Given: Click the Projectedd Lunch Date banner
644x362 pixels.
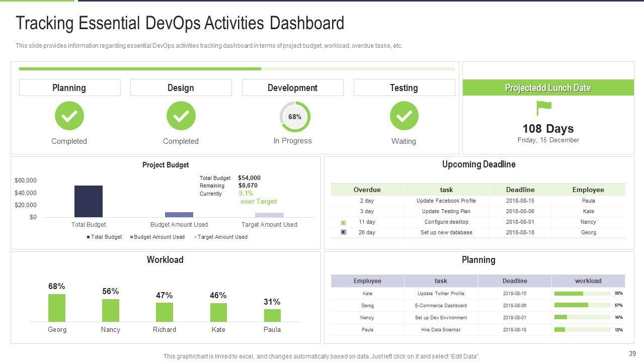Looking at the screenshot, I should [548, 88].
